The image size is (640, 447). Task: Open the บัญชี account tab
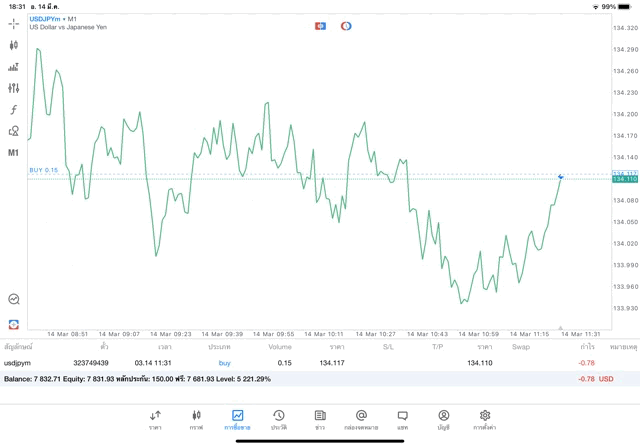[x=444, y=420]
